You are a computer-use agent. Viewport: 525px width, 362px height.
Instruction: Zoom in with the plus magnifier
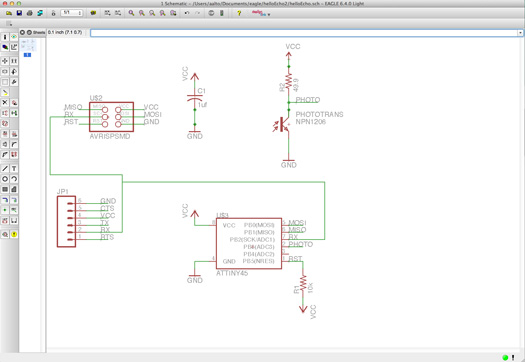tap(142, 13)
